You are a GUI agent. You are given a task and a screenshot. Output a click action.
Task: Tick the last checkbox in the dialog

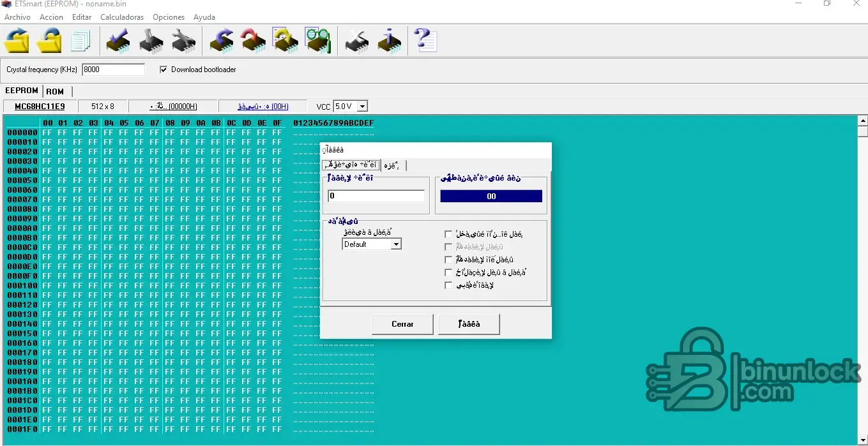tap(448, 285)
